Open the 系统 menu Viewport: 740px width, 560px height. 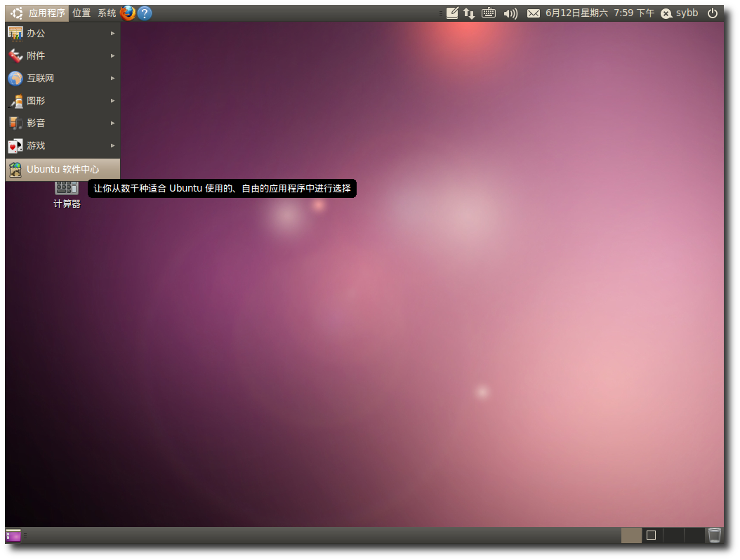pyautogui.click(x=107, y=13)
